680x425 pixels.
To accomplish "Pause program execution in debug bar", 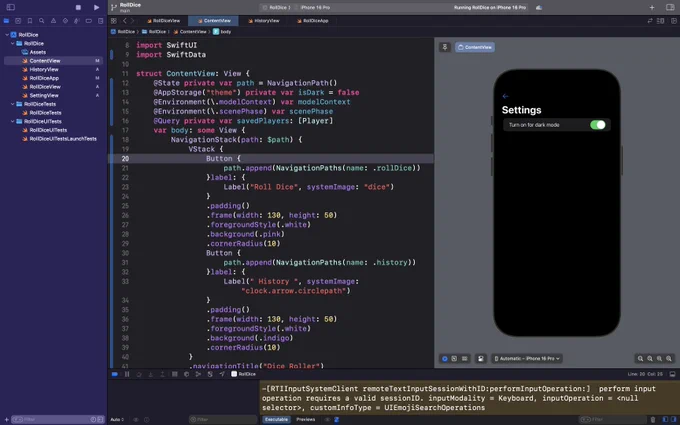I will (x=127, y=374).
